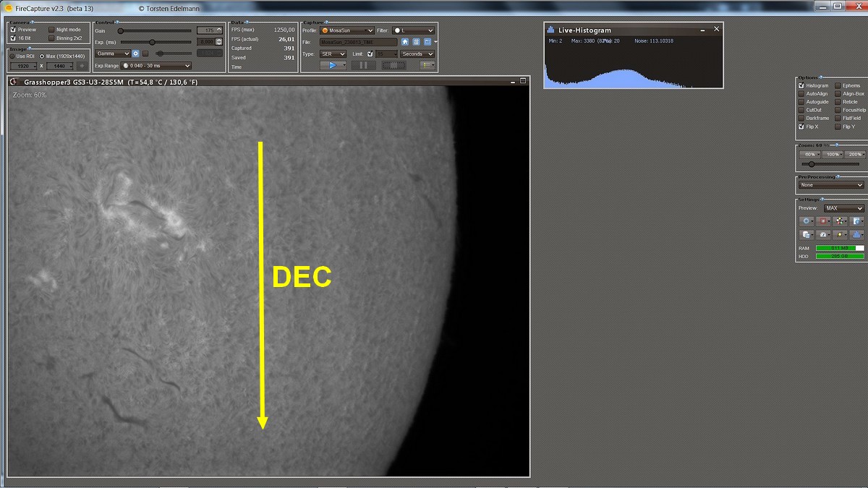This screenshot has height=488, width=868.
Task: Toggle the capture Limit checkbox
Action: point(370,53)
